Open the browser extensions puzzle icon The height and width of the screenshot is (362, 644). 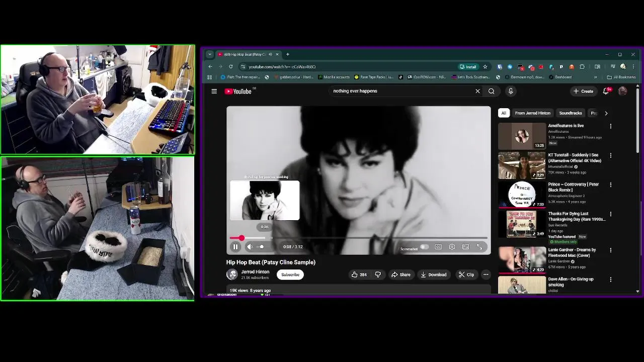click(582, 66)
